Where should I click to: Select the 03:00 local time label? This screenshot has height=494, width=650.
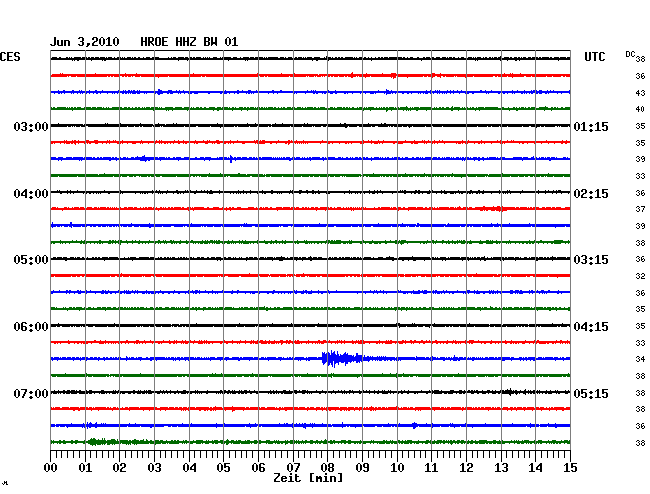tap(31, 126)
